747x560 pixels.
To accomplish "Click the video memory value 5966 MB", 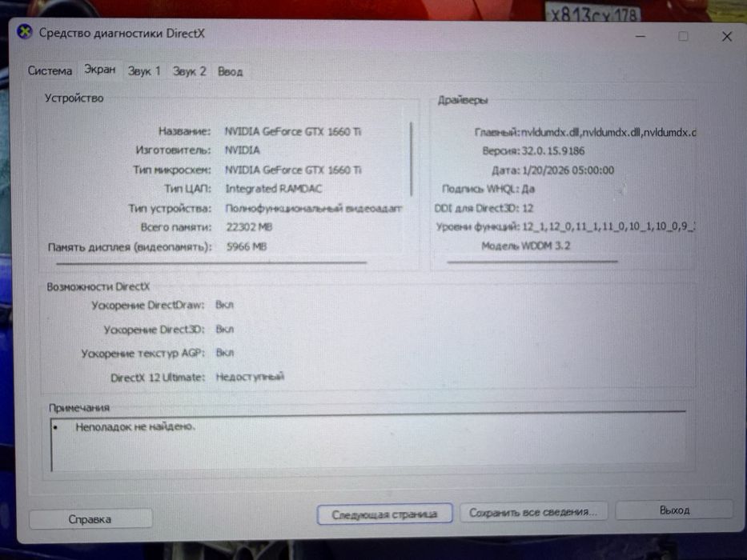I will pyautogui.click(x=247, y=246).
